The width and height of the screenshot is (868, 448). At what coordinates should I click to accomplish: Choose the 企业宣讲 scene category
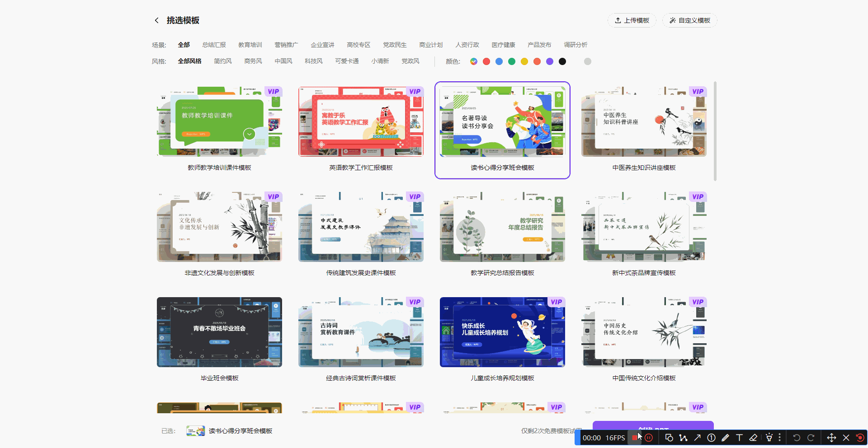322,45
